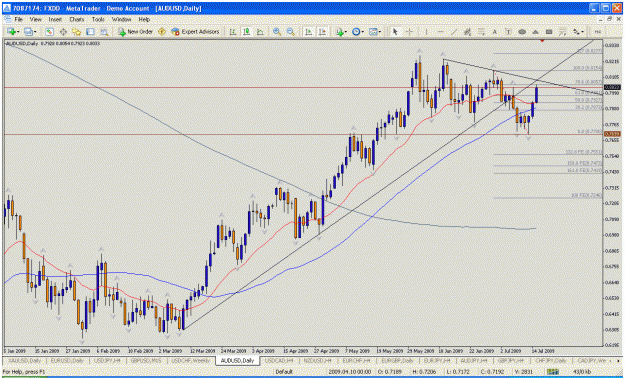Open the View menu
Viewport: 625px width, 378px height.
click(x=35, y=19)
